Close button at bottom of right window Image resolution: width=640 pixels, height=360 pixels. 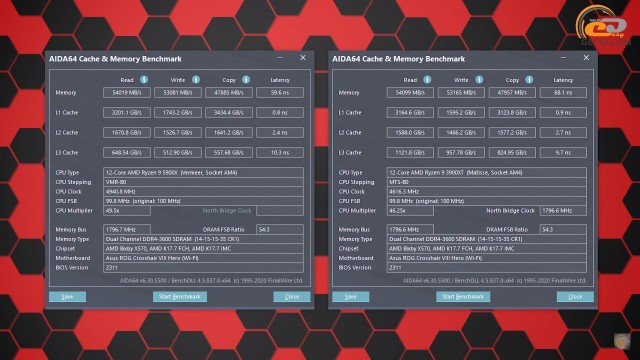(575, 296)
